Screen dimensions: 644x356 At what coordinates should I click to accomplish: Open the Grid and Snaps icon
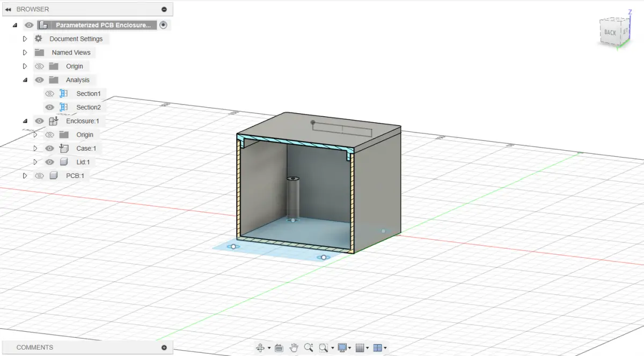tap(360, 347)
